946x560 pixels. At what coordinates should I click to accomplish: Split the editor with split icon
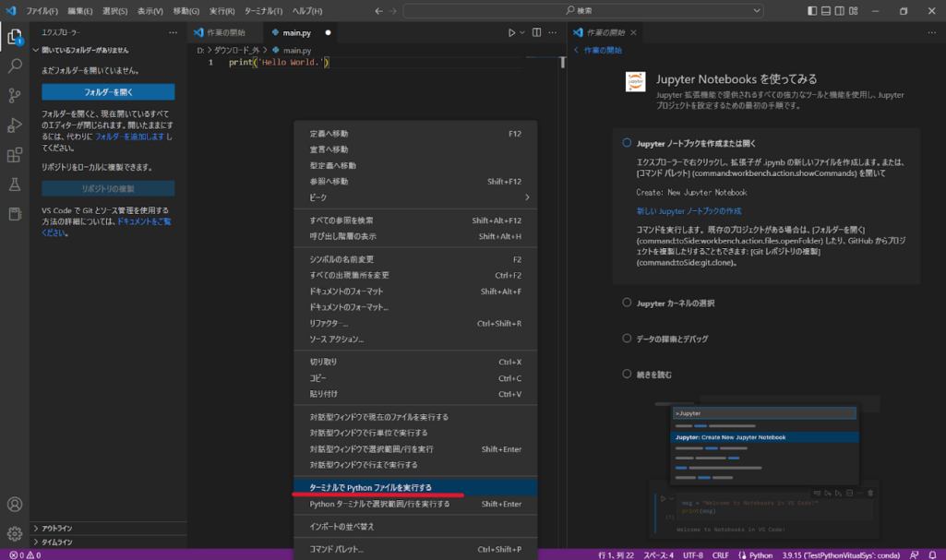coord(536,32)
